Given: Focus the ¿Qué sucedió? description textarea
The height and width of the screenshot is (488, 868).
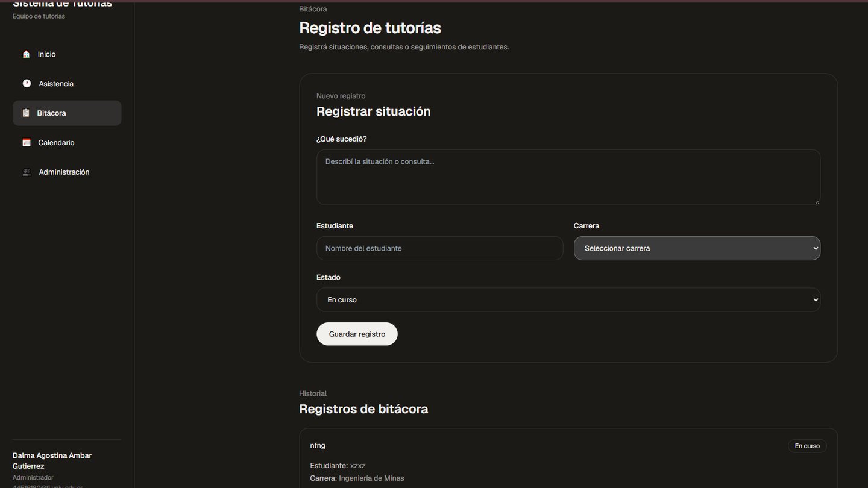Looking at the screenshot, I should pos(568,177).
